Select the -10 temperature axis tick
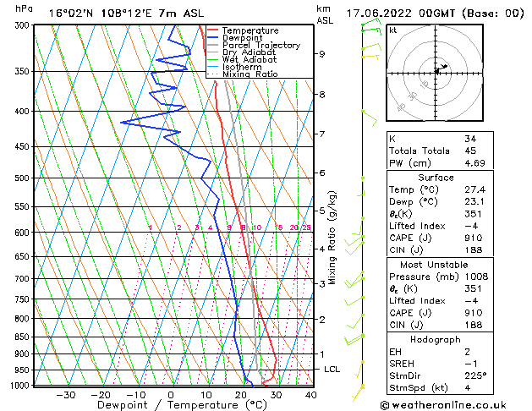The width and height of the screenshot is (532, 411). (x=135, y=395)
